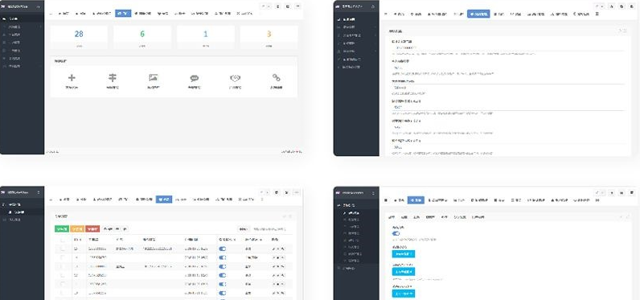This screenshot has width=644, height=300.
Task: Click the second cyan button in that form
Action: click(404, 272)
